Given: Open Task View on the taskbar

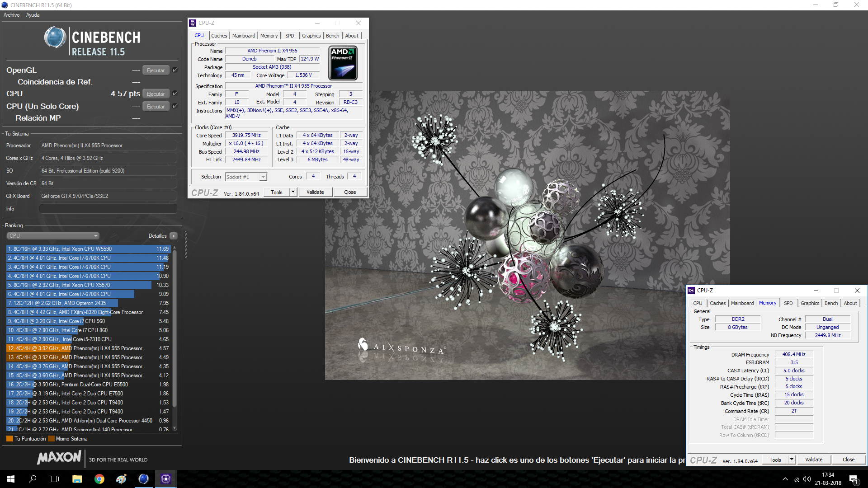Looking at the screenshot, I should 54,479.
